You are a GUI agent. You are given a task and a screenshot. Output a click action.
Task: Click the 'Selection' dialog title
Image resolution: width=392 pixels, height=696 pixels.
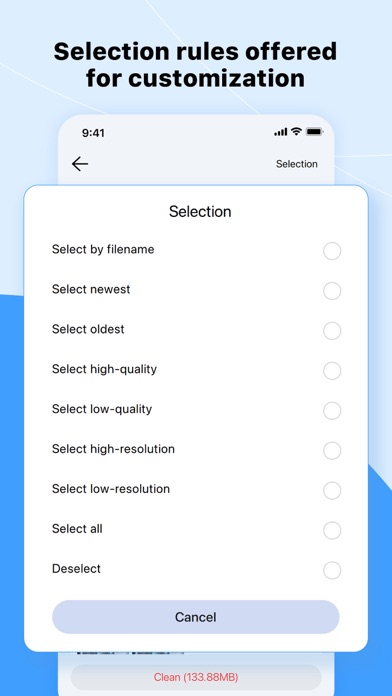pos(200,211)
